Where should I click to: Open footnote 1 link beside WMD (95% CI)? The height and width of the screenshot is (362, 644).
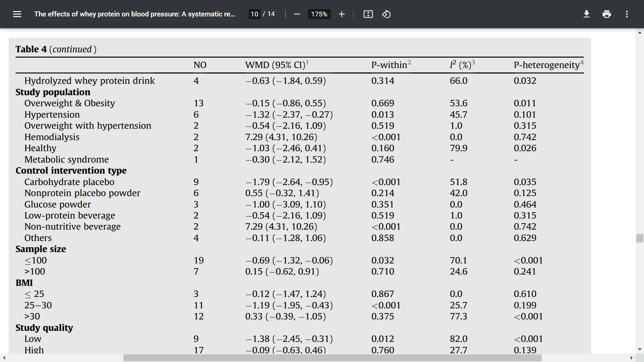pyautogui.click(x=307, y=62)
